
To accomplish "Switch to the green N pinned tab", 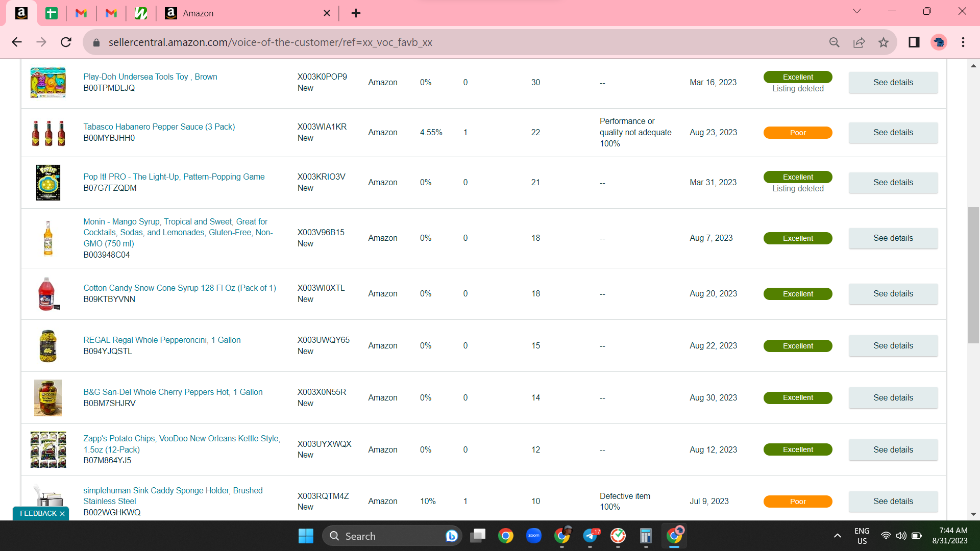I will [141, 13].
